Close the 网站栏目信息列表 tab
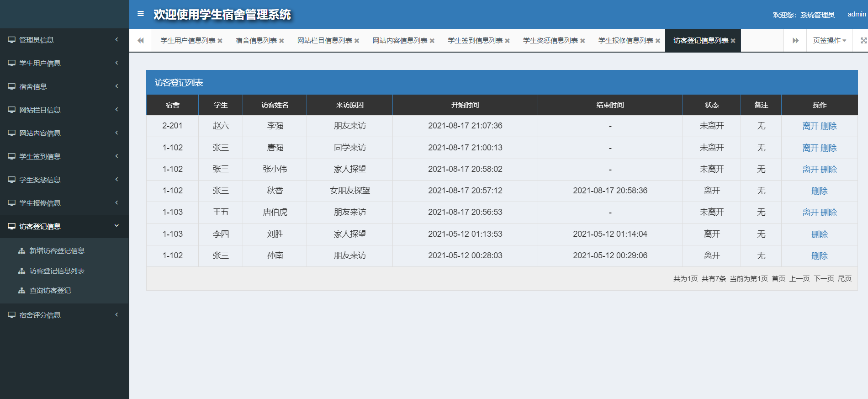The image size is (868, 399). coord(357,41)
